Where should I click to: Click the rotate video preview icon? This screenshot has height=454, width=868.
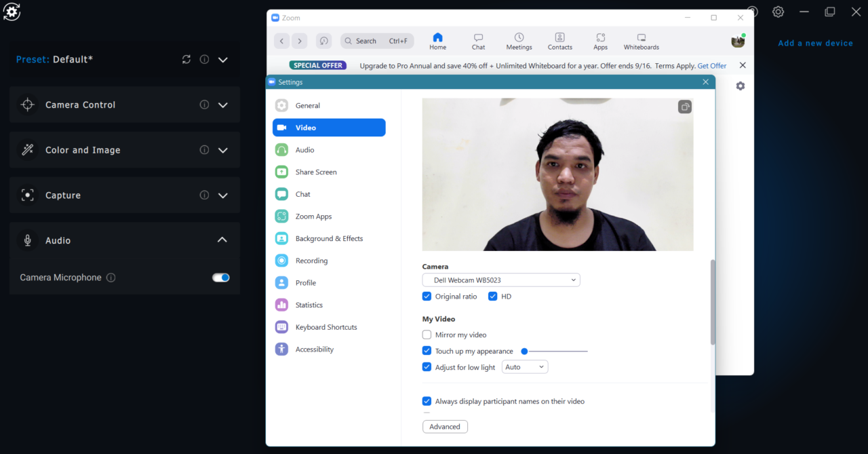click(685, 107)
